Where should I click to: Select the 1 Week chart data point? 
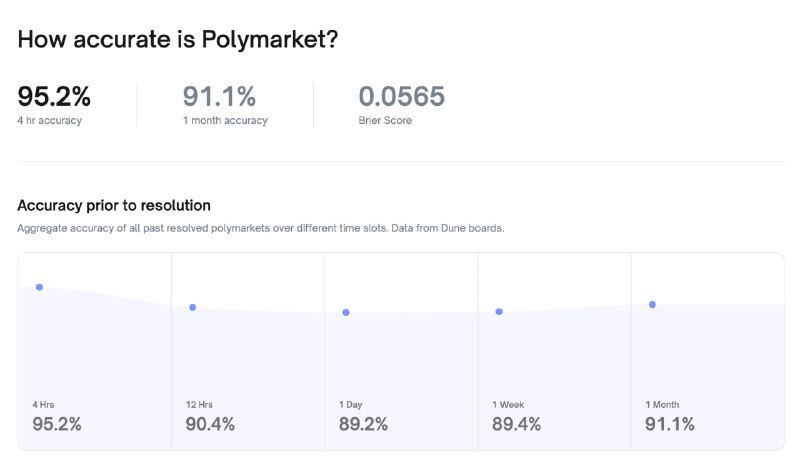(x=499, y=311)
